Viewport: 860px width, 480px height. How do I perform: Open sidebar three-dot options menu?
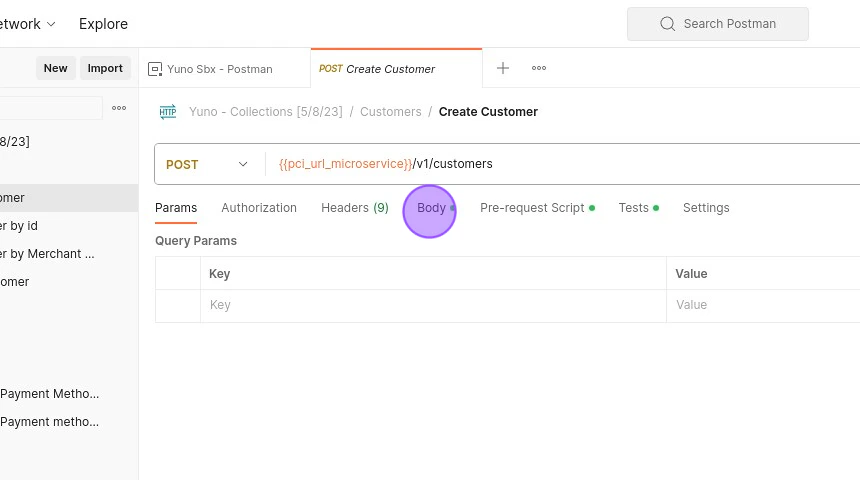tap(119, 108)
